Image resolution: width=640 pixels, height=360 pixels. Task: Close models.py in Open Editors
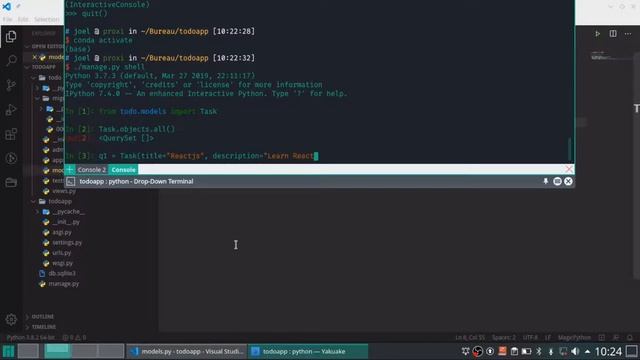tap(35, 57)
